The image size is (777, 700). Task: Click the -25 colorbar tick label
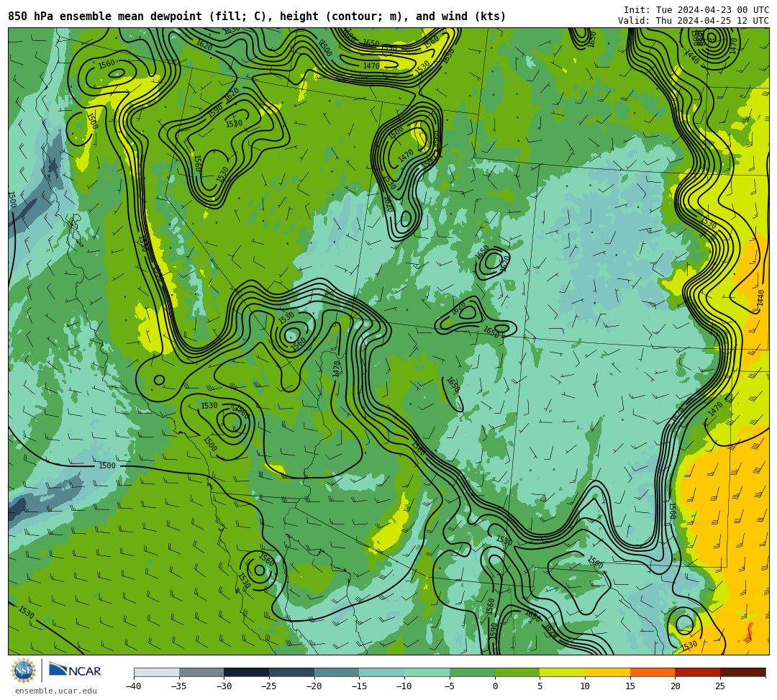tap(269, 686)
